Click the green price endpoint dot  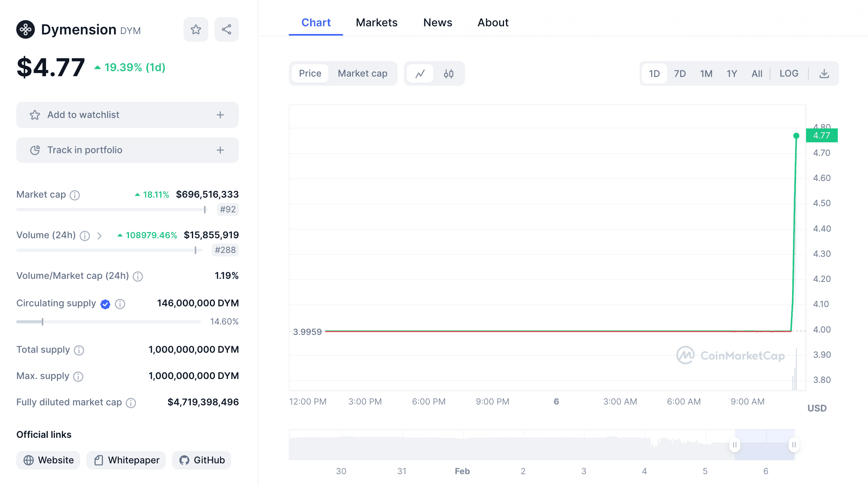click(x=796, y=136)
